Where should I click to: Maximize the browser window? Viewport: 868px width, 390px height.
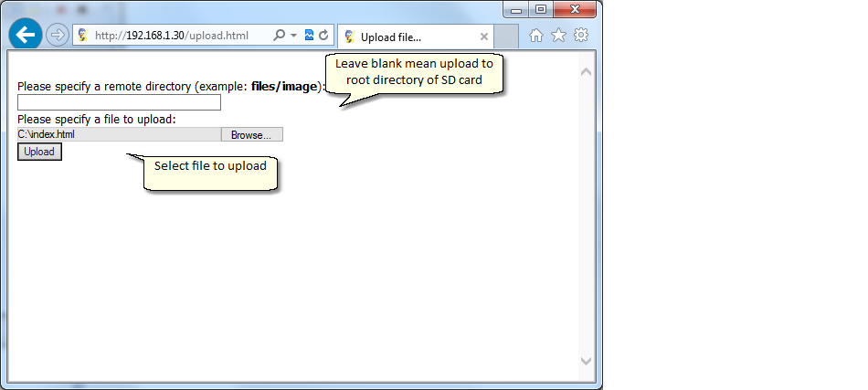541,9
